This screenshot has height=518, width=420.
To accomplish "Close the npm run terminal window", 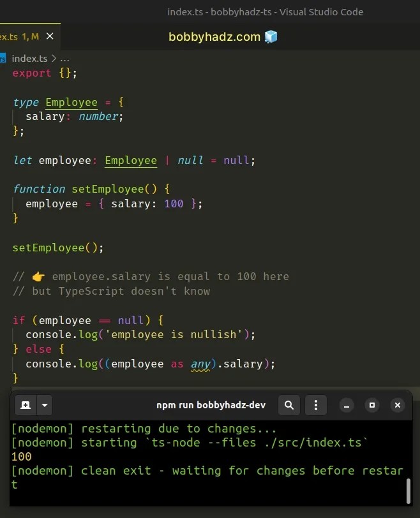I will (x=398, y=405).
